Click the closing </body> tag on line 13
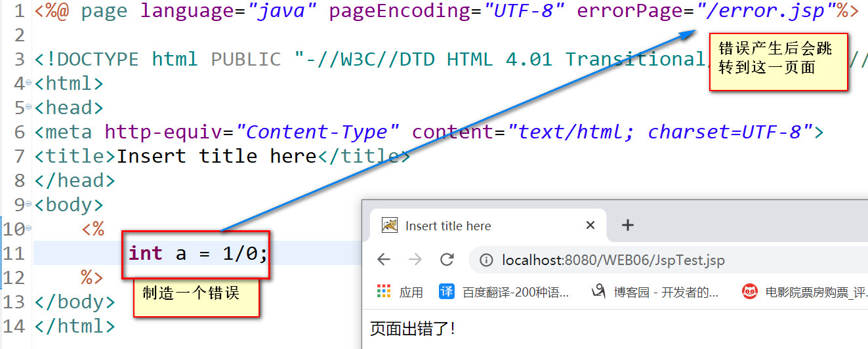Image resolution: width=868 pixels, height=349 pixels. (75, 302)
